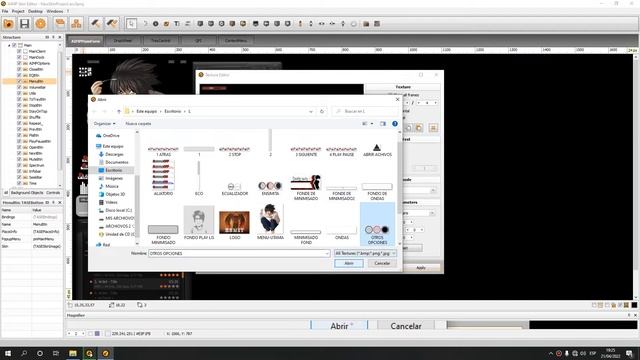
Task: Open taskbar search magnifier
Action: point(24,353)
